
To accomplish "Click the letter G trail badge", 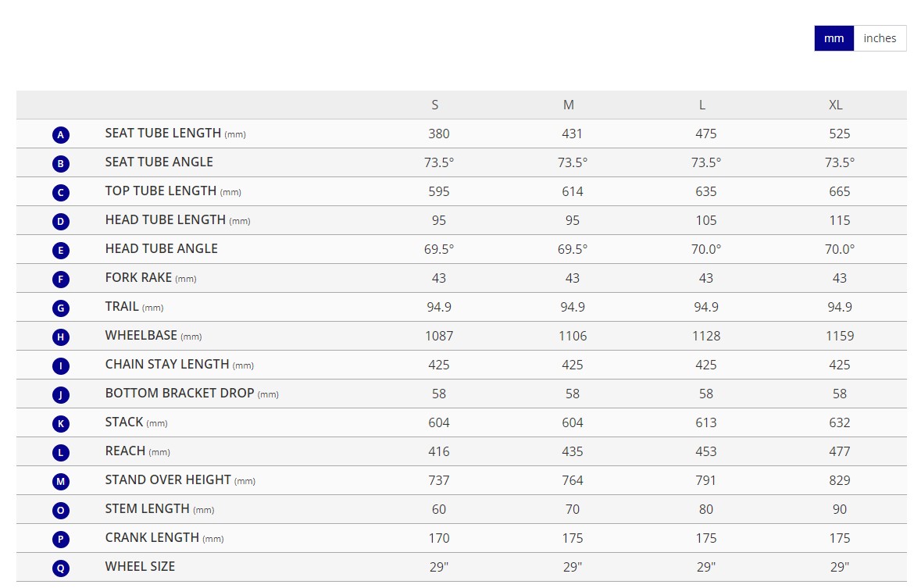I will tap(61, 308).
